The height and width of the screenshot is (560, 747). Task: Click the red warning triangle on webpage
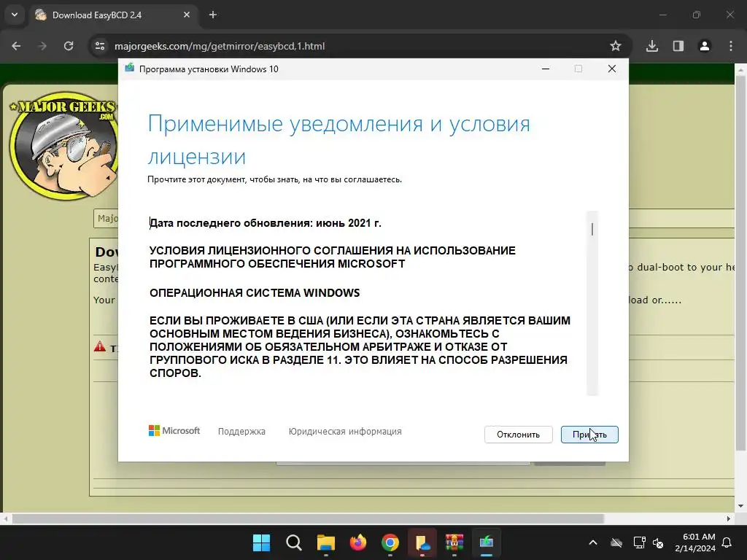(x=100, y=346)
